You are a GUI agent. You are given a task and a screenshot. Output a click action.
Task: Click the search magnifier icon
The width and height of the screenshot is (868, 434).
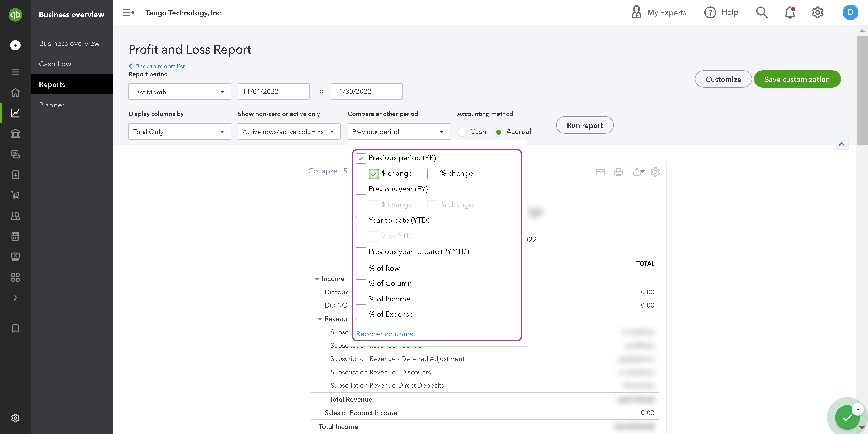pyautogui.click(x=762, y=13)
